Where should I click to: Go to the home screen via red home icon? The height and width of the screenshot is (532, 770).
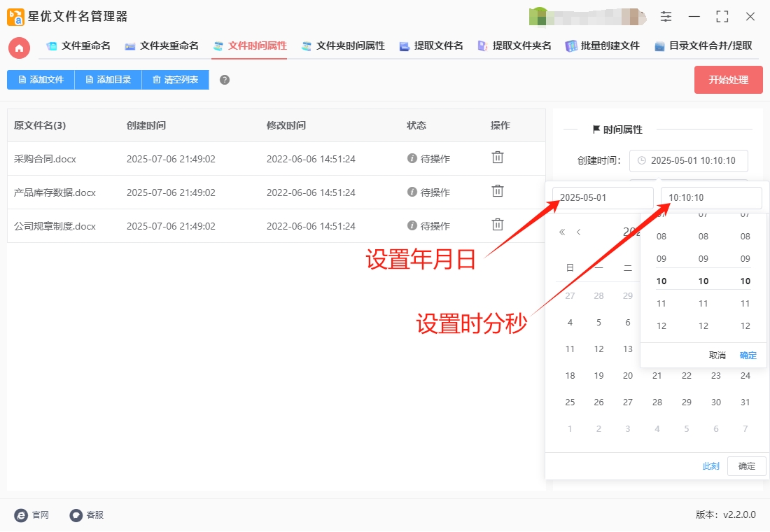click(19, 48)
